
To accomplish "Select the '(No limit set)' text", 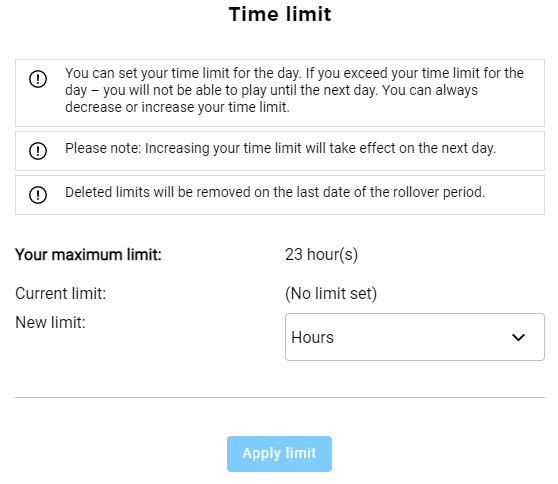I will tap(331, 294).
